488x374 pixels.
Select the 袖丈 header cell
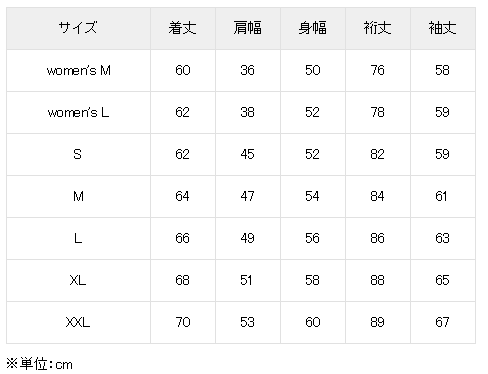(x=443, y=28)
